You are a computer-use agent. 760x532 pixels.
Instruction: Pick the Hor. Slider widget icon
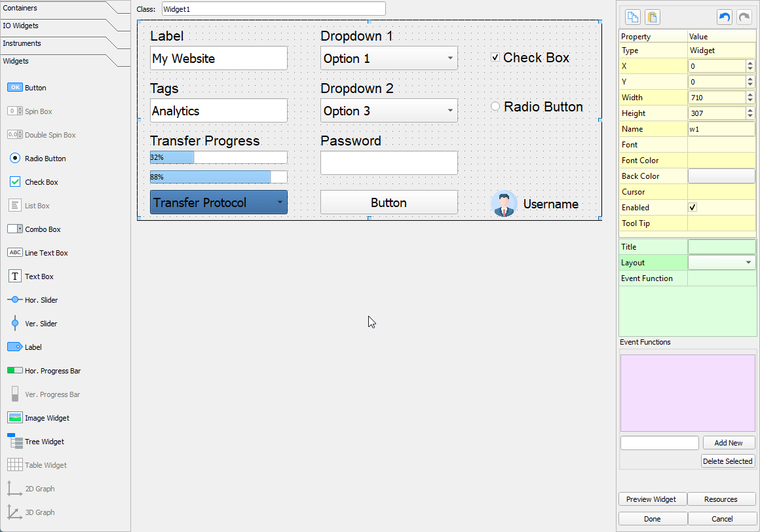point(15,300)
